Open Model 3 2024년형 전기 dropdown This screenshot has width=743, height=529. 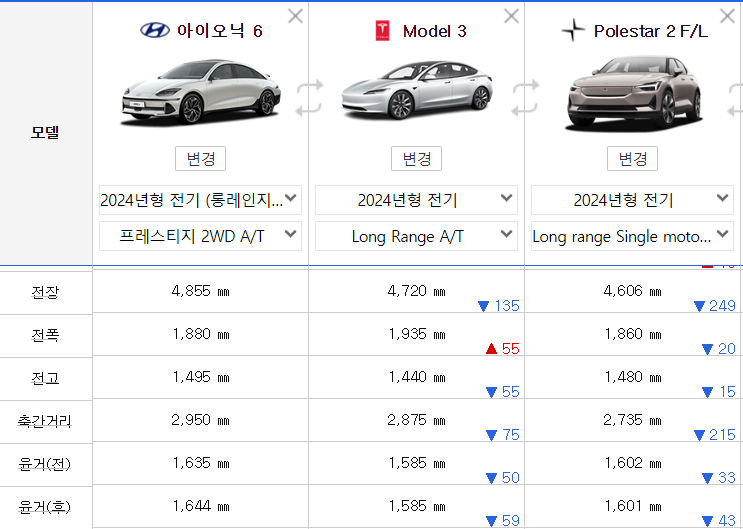click(x=417, y=200)
